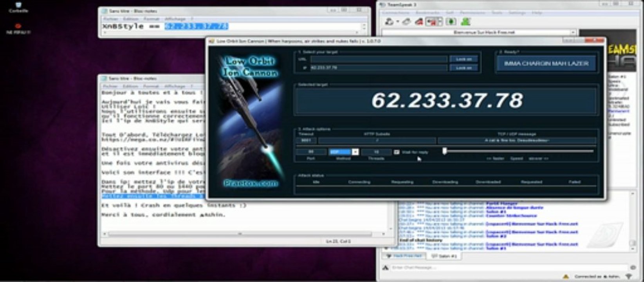Click the 'Counter-Strike:Source' channel link in chat
The height and width of the screenshot is (282, 644).
pyautogui.click(x=511, y=216)
